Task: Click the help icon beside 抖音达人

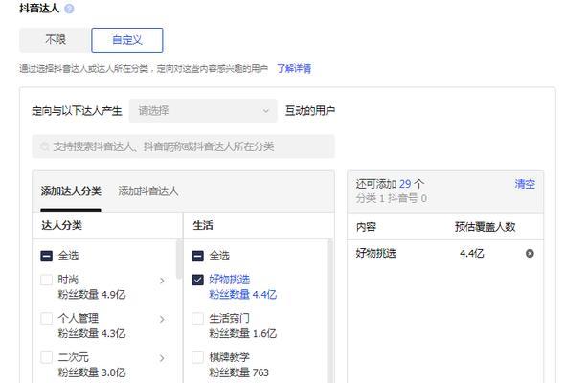Action: point(69,9)
